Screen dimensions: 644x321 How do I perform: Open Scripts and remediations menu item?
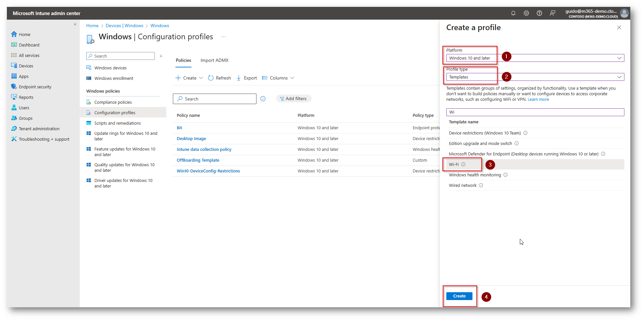[117, 123]
